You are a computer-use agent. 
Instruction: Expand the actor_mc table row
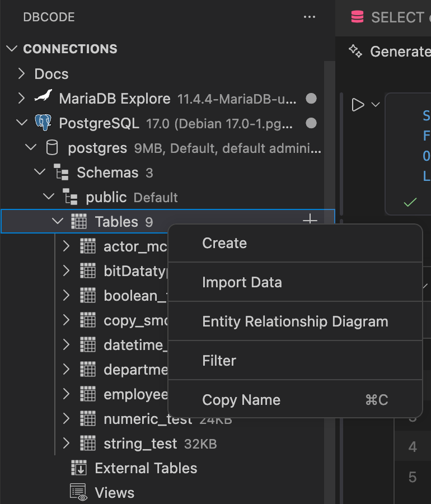[66, 246]
